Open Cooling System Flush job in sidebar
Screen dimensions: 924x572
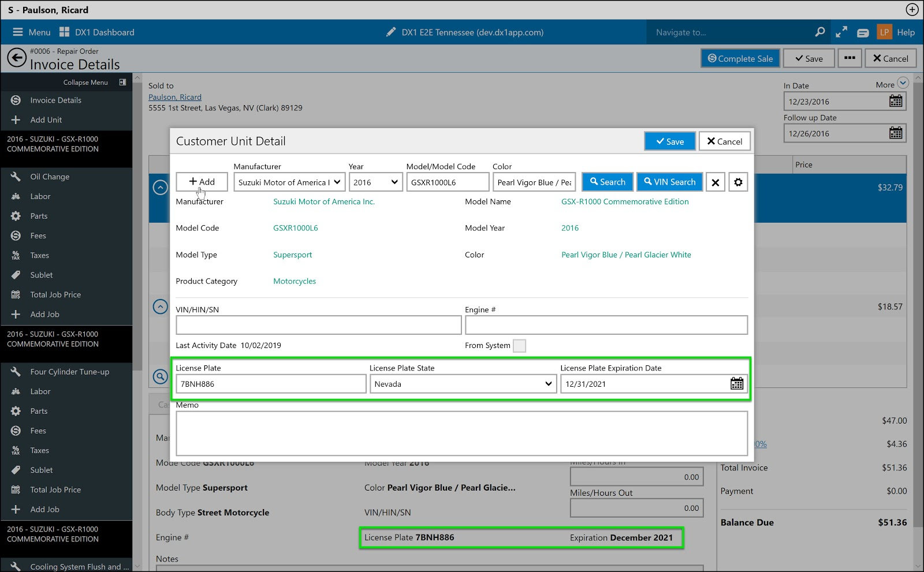[x=66, y=566]
